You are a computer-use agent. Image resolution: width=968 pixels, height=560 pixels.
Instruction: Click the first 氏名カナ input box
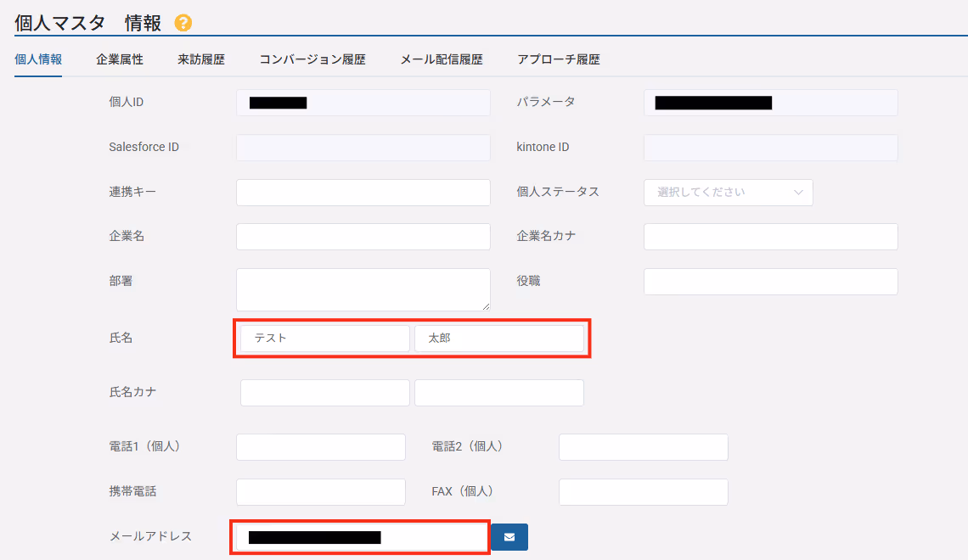[x=324, y=393]
